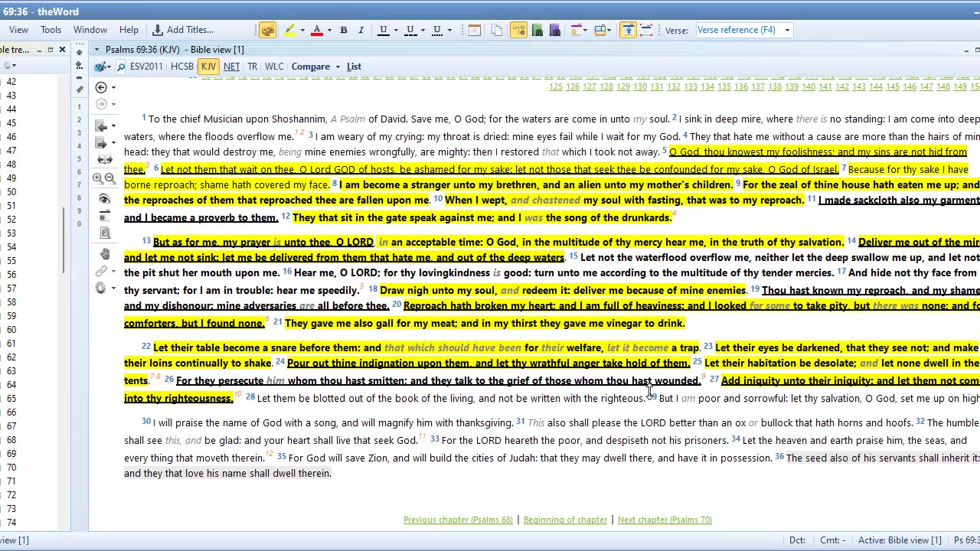Apply dashed underline style

click(x=410, y=30)
